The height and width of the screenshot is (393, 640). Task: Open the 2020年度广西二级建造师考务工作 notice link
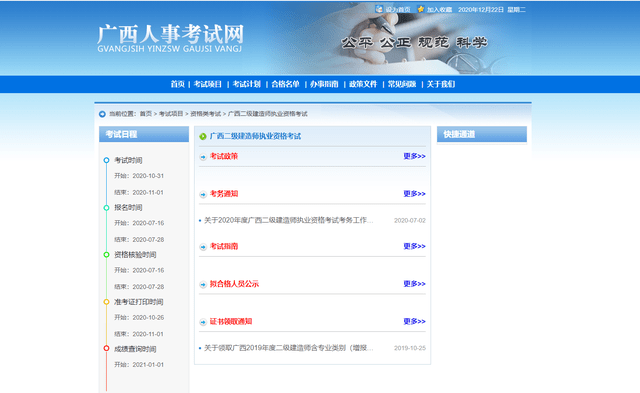288,220
